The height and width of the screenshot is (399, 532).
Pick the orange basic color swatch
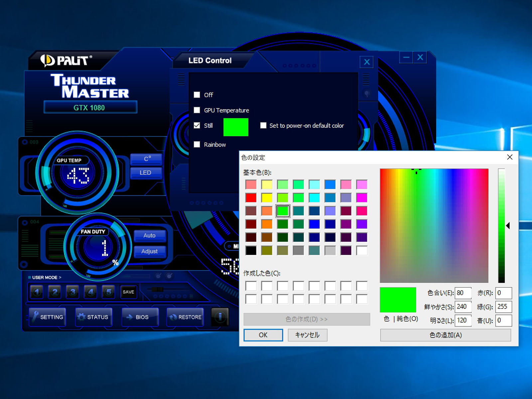point(267,224)
